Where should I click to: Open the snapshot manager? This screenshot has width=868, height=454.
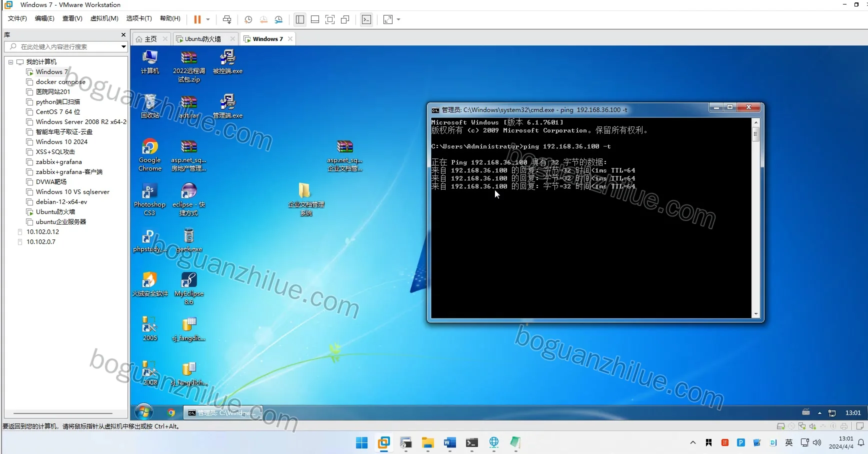pos(279,19)
